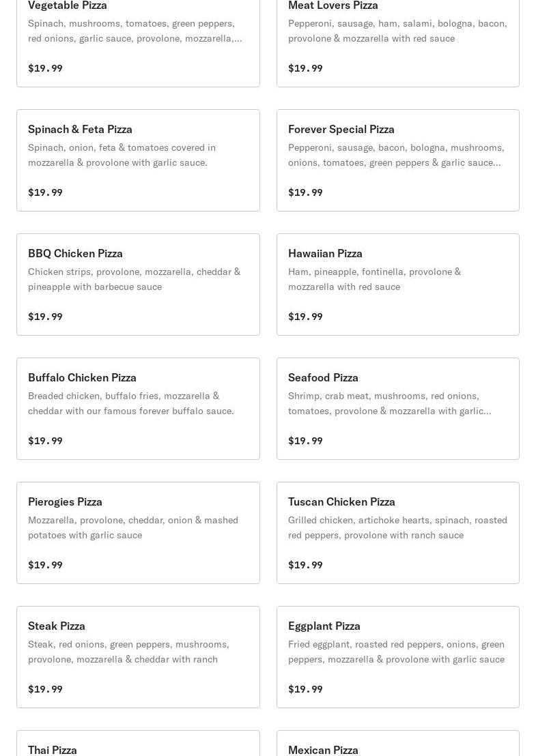This screenshot has height=756, width=536.
Task: Select the Pierogies Pizza card
Action: [138, 533]
